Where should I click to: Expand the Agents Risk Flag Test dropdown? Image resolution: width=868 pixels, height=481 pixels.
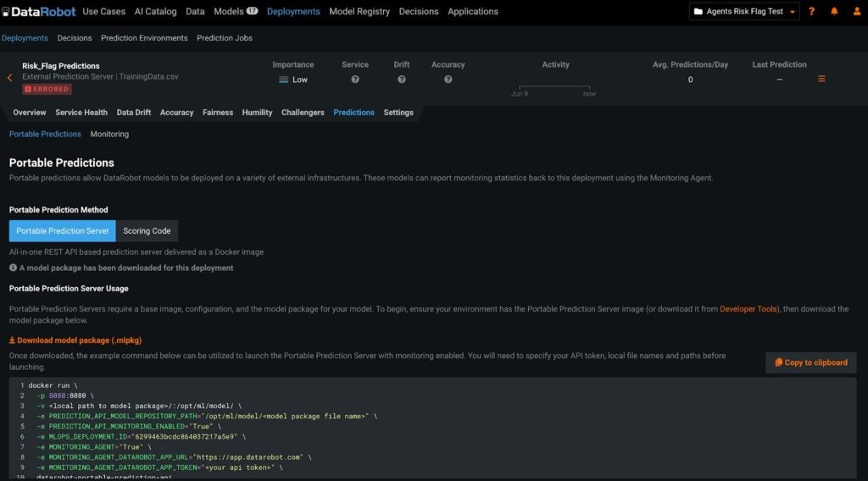tap(744, 12)
